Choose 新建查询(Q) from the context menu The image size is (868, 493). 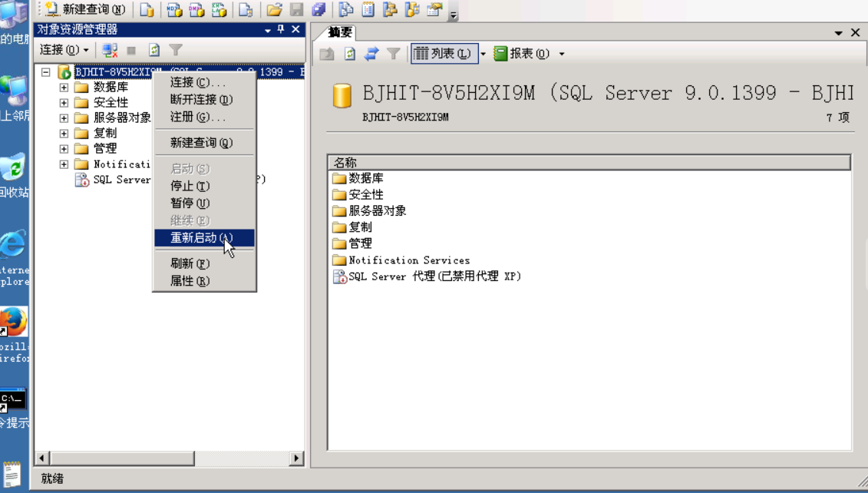pos(204,143)
